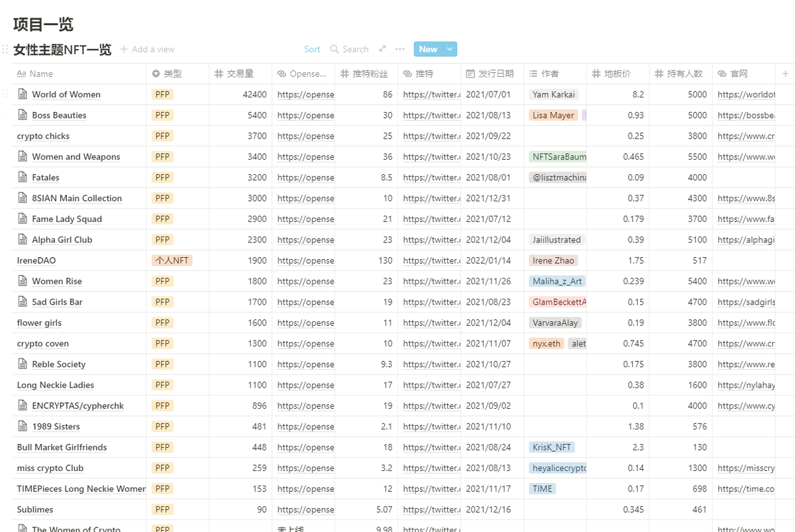The height and width of the screenshot is (532, 795).
Task: Click Add a view
Action: (x=147, y=49)
